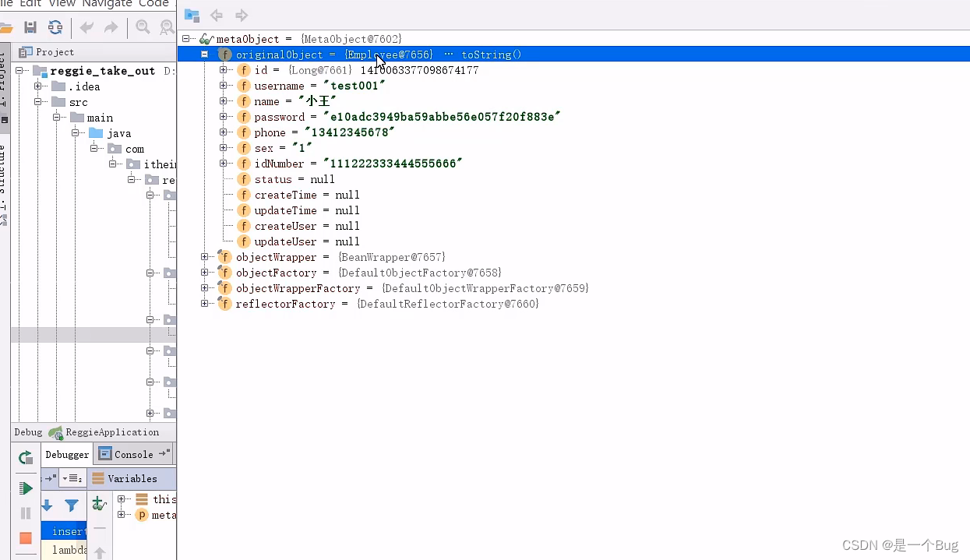Expand the 'this' variable in Variables
This screenshot has height=560, width=970.
[122, 499]
